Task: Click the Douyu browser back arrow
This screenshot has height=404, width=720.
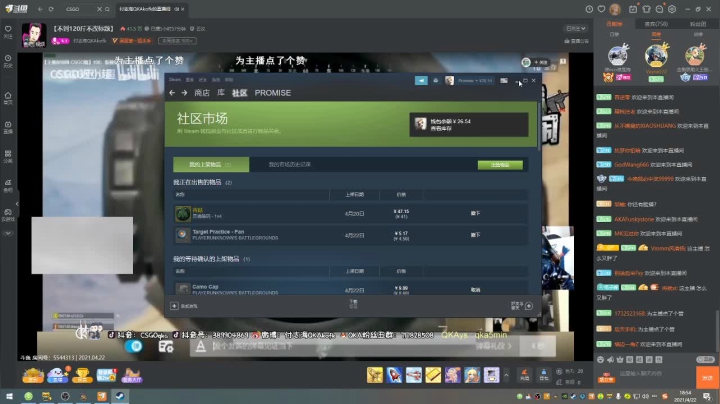Action: point(40,9)
